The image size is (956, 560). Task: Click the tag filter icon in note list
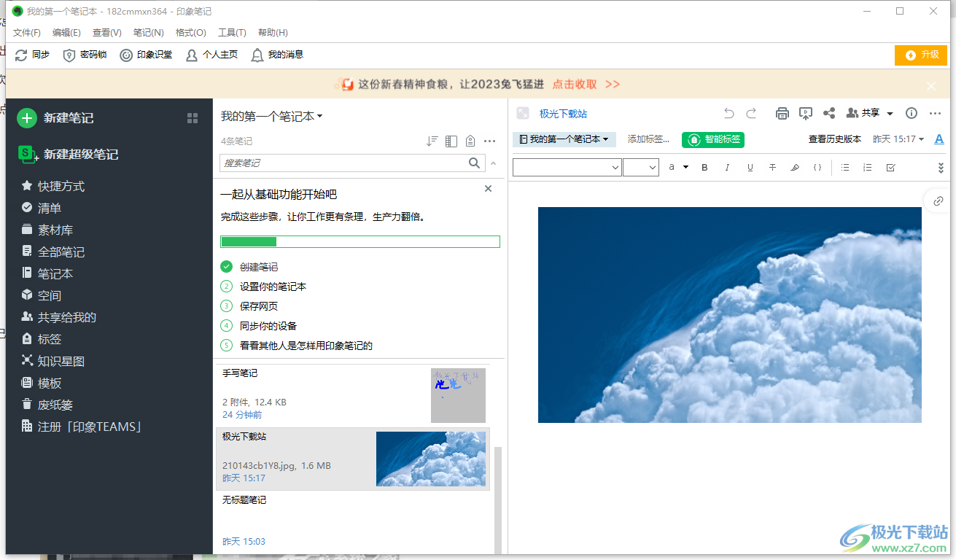point(470,141)
